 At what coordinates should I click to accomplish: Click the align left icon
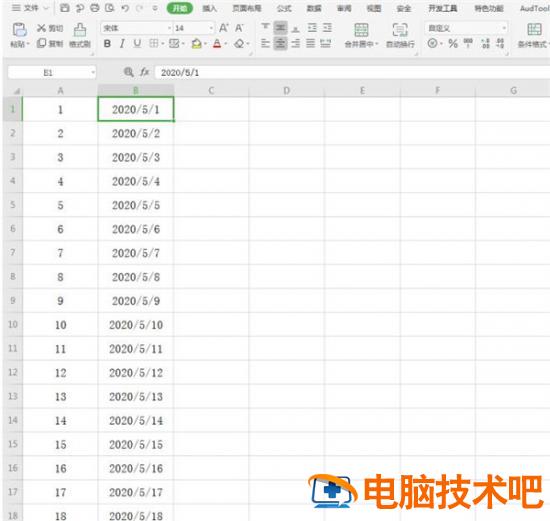266,44
